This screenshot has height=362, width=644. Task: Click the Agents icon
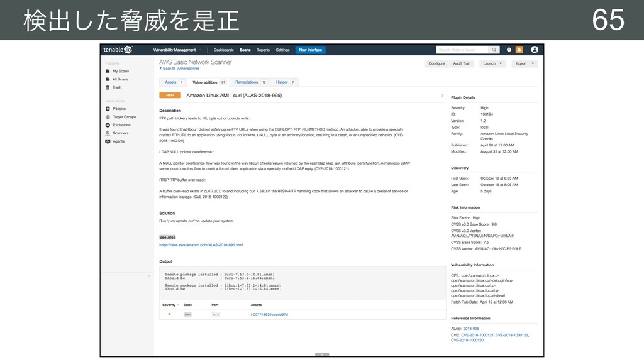pyautogui.click(x=108, y=141)
